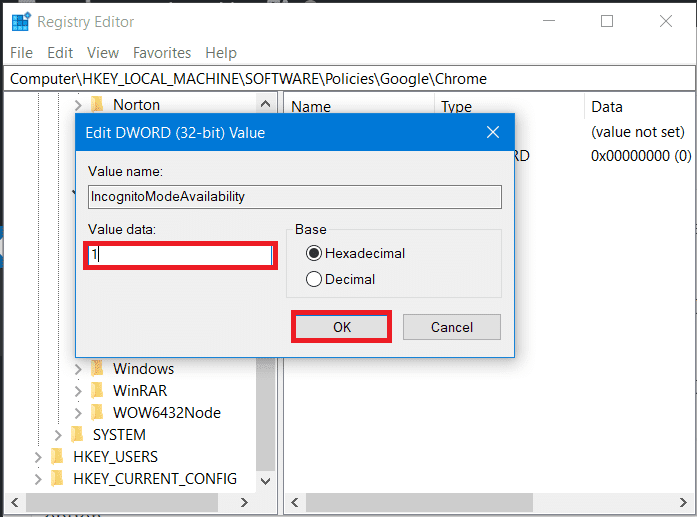Expand the Norton key

point(78,105)
